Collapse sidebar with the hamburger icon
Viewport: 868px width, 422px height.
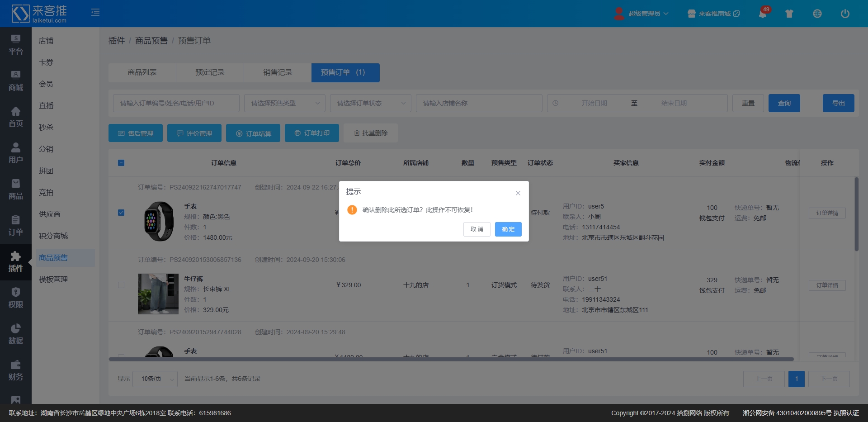click(95, 12)
